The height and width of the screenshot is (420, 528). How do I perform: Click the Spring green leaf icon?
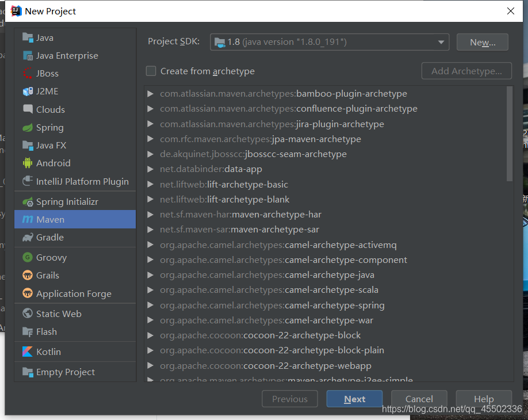coord(28,127)
